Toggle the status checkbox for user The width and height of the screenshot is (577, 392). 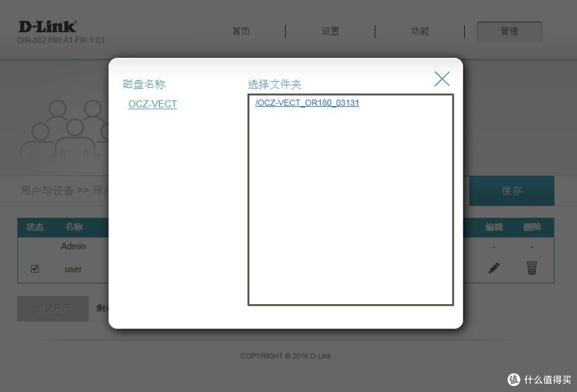[x=35, y=269]
